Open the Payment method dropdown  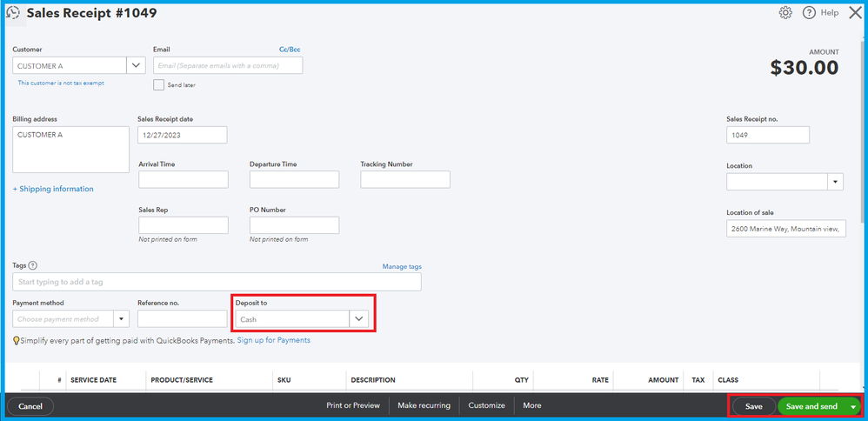pyautogui.click(x=121, y=319)
